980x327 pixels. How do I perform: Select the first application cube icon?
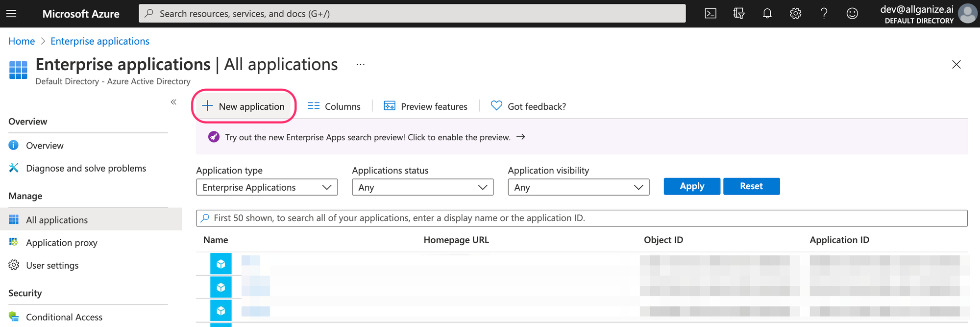(x=221, y=264)
